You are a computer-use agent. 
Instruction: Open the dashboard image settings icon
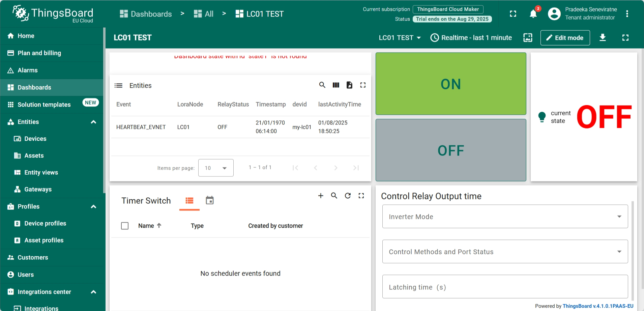click(x=528, y=38)
